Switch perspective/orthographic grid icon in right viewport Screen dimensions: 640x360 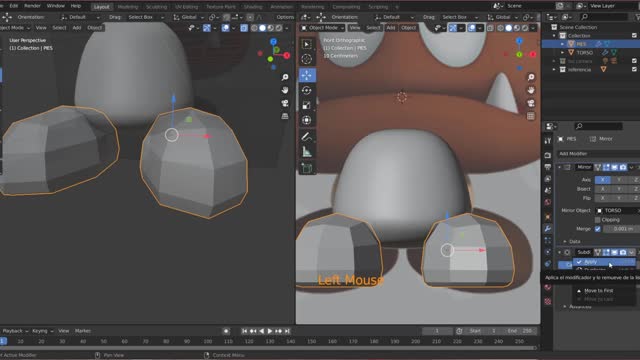click(x=531, y=116)
